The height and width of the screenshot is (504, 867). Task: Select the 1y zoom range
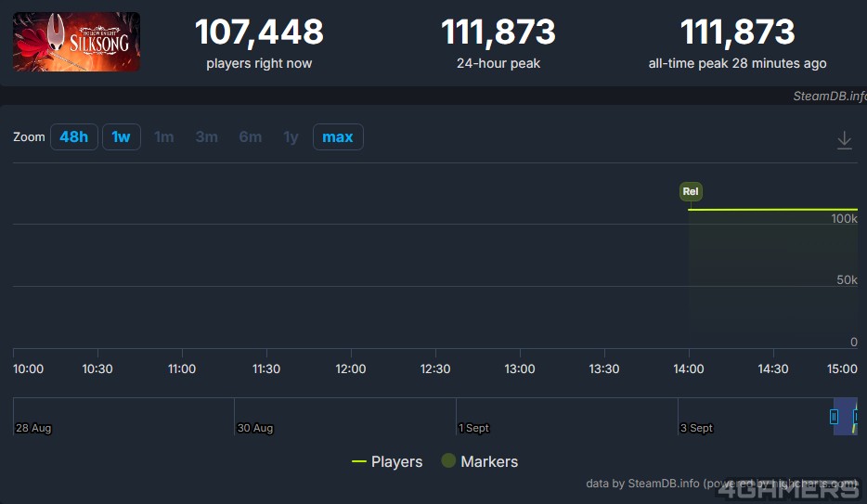click(x=291, y=137)
